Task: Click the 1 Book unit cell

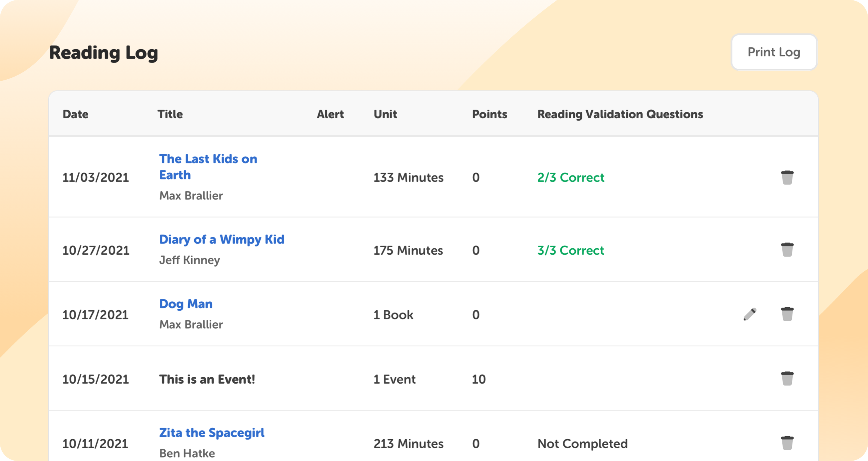Action: (x=393, y=315)
